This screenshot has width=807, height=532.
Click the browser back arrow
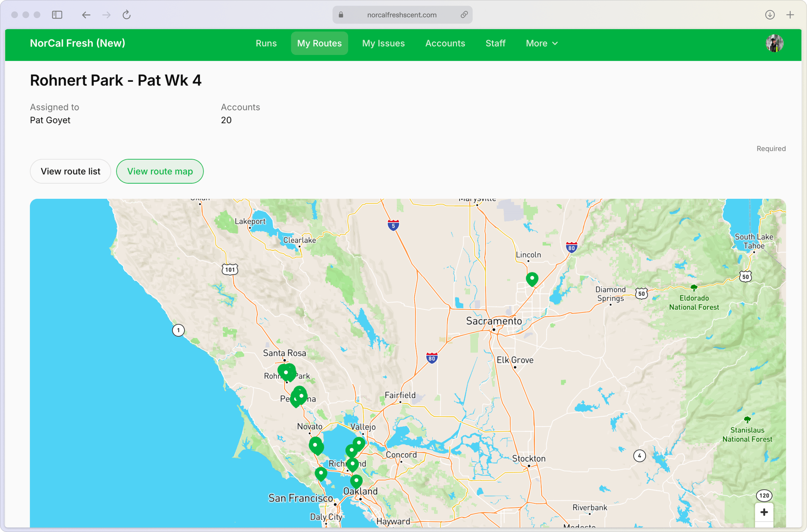click(x=86, y=15)
